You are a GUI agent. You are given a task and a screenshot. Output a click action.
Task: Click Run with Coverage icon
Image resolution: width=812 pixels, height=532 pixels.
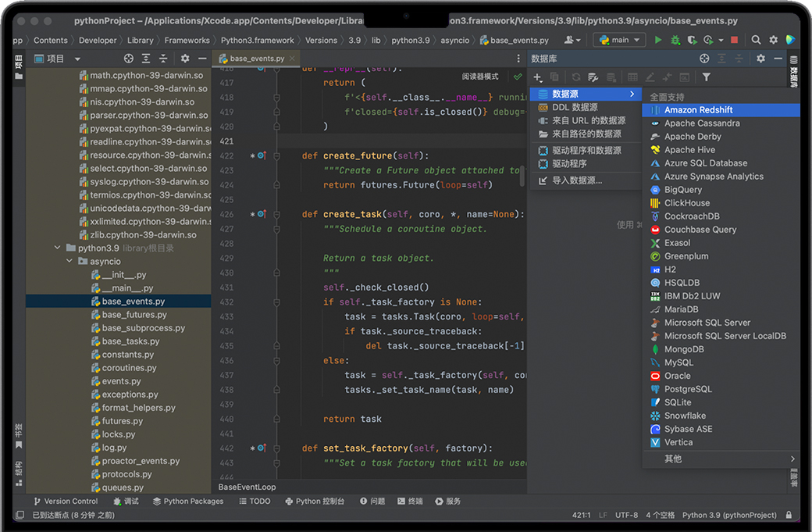point(692,40)
